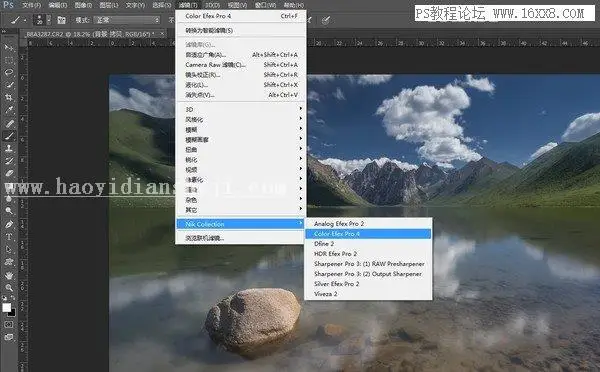Select the Rectangular Marquee tool
Screen dimensions: 600x372
tap(9, 60)
